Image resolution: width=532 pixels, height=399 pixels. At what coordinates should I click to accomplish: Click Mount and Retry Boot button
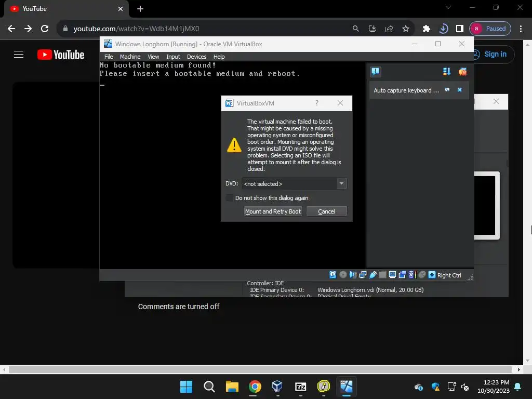[273, 211]
